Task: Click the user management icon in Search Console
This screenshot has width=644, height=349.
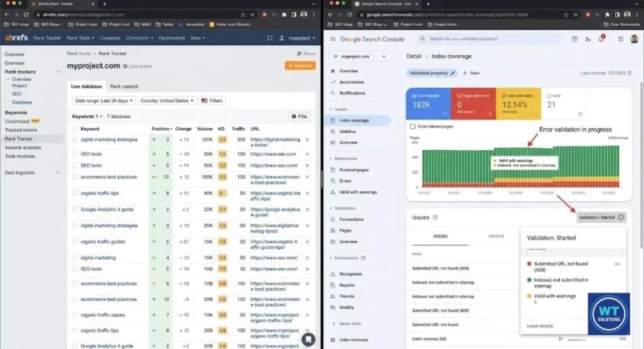Action: [588, 39]
